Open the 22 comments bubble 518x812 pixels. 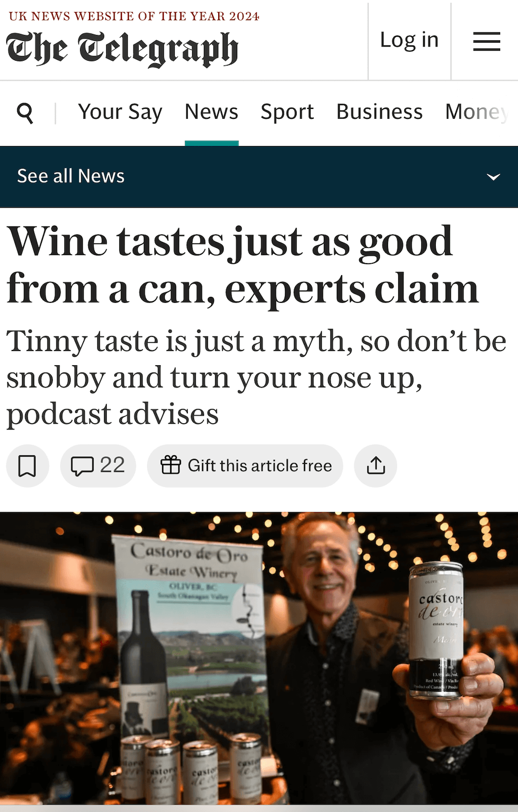tap(98, 466)
